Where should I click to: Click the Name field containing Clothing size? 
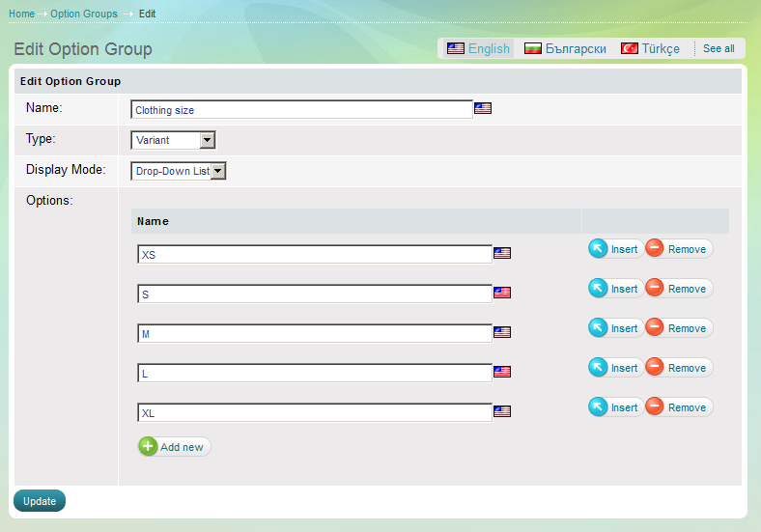pyautogui.click(x=301, y=110)
